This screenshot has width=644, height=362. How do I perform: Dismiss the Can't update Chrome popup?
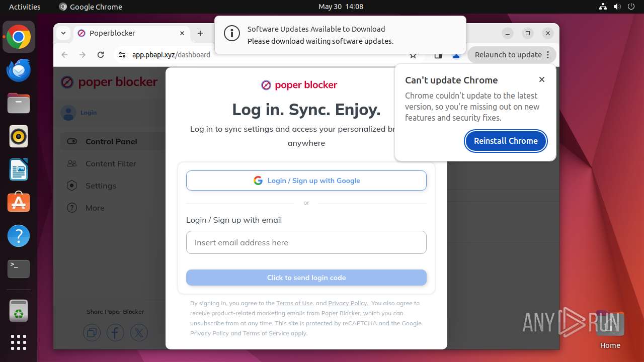pyautogui.click(x=542, y=79)
